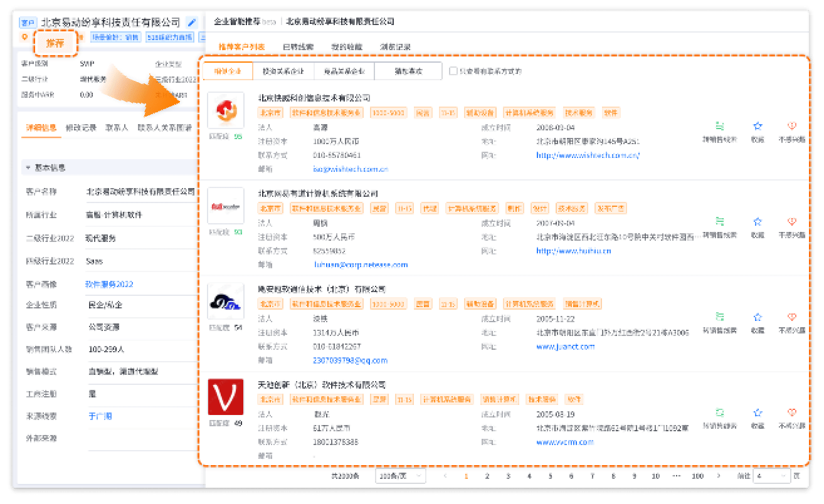Screen dimensions: 824x504
Task: Open the 详细信息 tab in the customer panel
Action: (41, 128)
